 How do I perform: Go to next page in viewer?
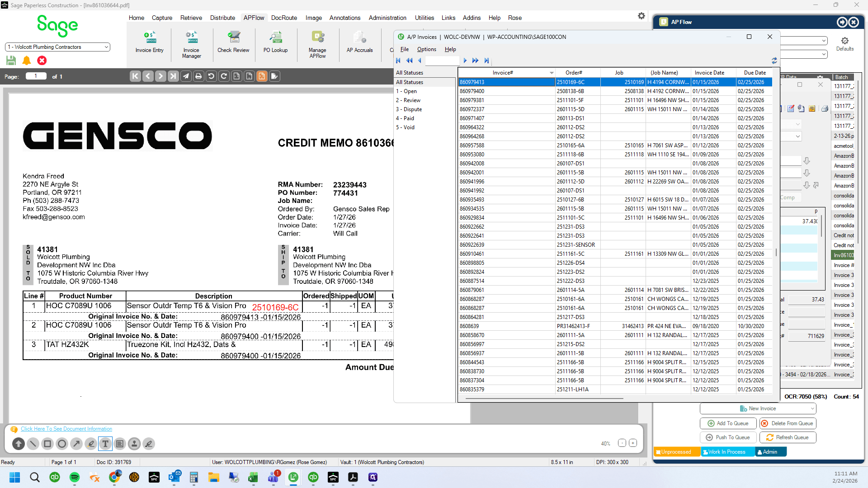(x=160, y=76)
